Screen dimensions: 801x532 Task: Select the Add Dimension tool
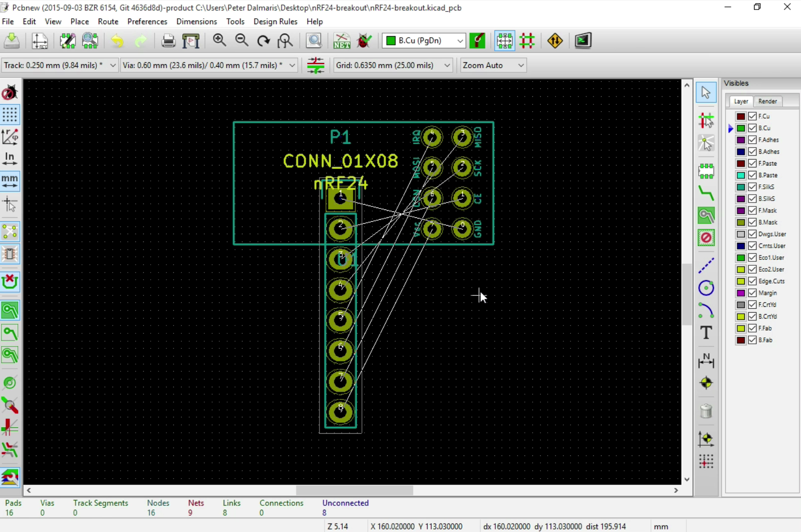click(706, 361)
